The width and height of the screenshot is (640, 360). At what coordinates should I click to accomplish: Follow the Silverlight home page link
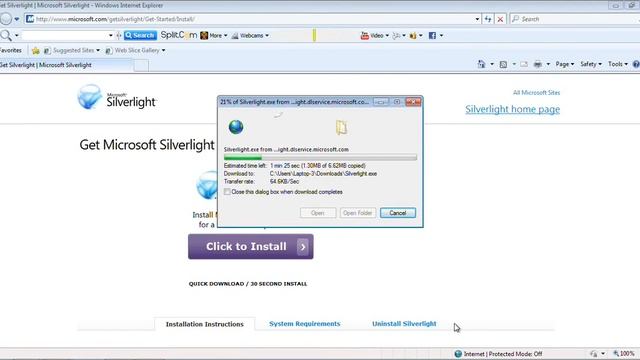(x=512, y=109)
